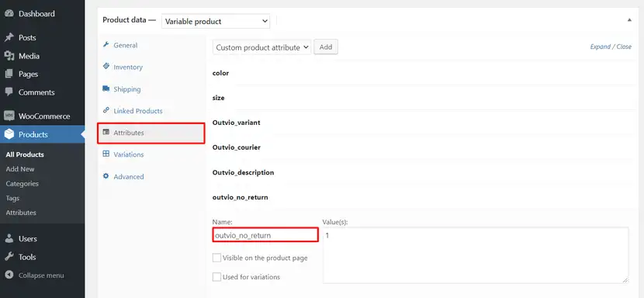
Task: Click the Advanced tab gear icon
Action: point(106,176)
